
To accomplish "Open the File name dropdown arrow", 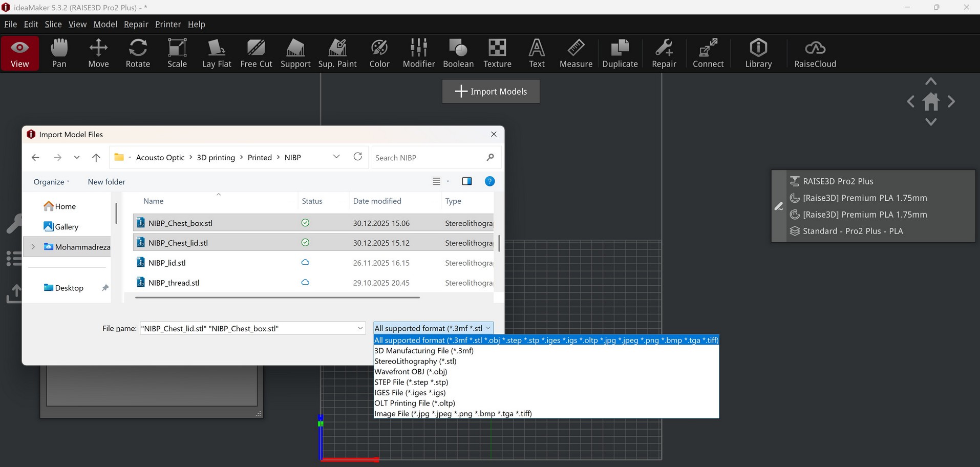I will 360,328.
